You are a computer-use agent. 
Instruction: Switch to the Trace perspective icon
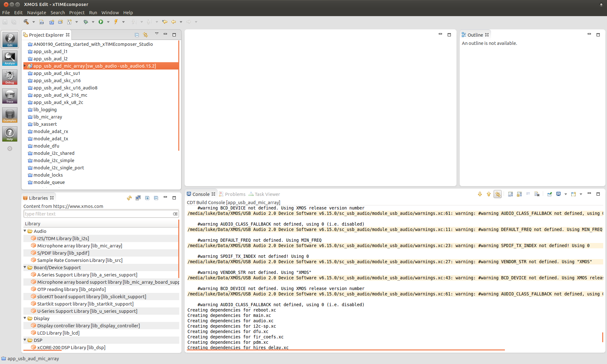point(10,96)
